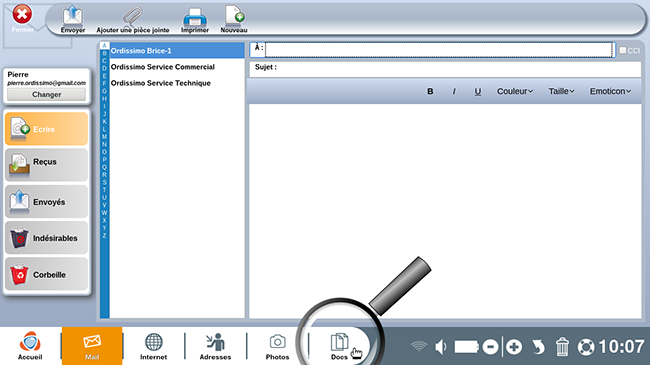Viewport: 650px width, 365px height.
Task: Open the Taille size dropdown
Action: pos(561,91)
